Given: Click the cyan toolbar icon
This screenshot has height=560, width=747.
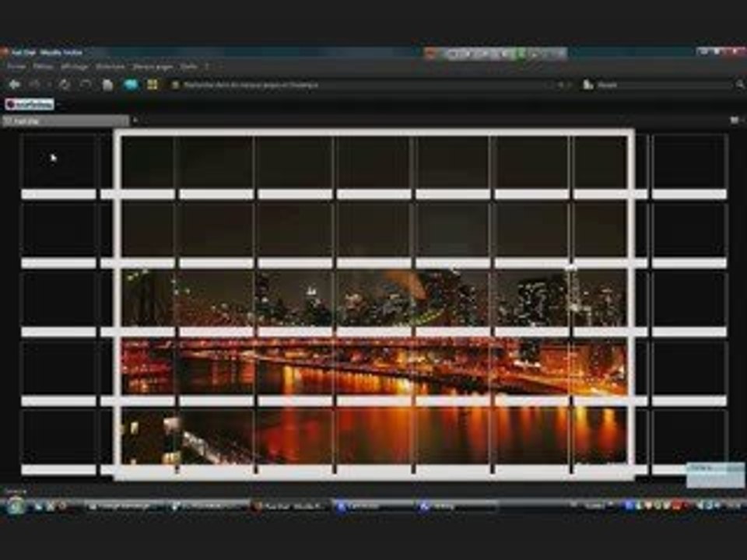Looking at the screenshot, I should click(131, 85).
